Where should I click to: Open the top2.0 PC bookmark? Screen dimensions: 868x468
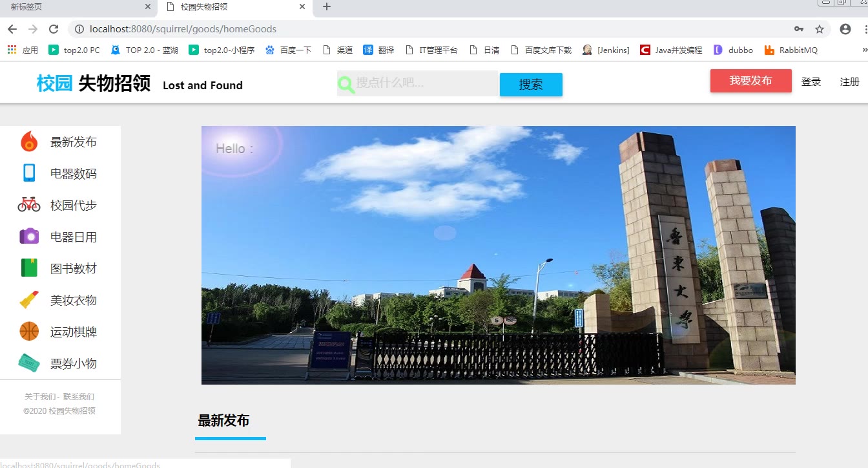tap(74, 50)
